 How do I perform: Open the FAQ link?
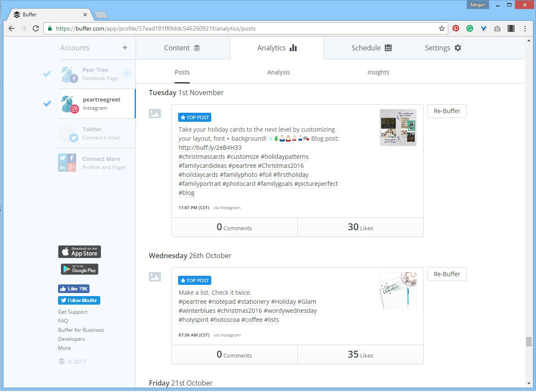(63, 321)
